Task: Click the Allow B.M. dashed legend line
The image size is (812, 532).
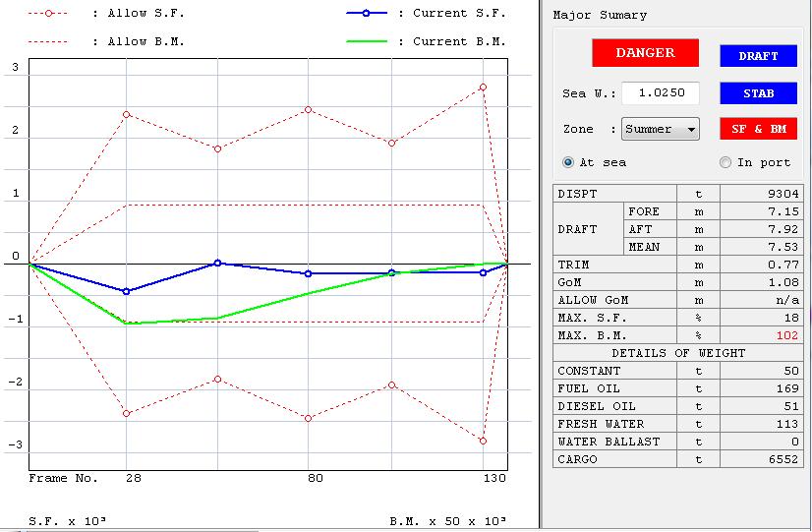Action: tap(48, 42)
